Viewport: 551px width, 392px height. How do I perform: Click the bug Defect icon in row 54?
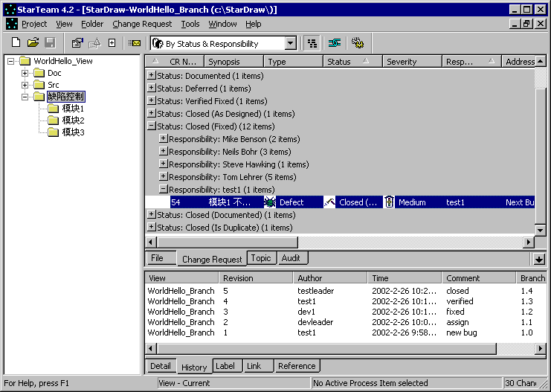(x=270, y=202)
